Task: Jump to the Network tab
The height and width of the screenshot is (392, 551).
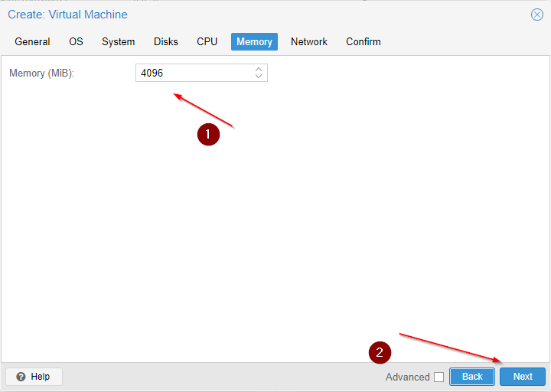Action: point(308,41)
